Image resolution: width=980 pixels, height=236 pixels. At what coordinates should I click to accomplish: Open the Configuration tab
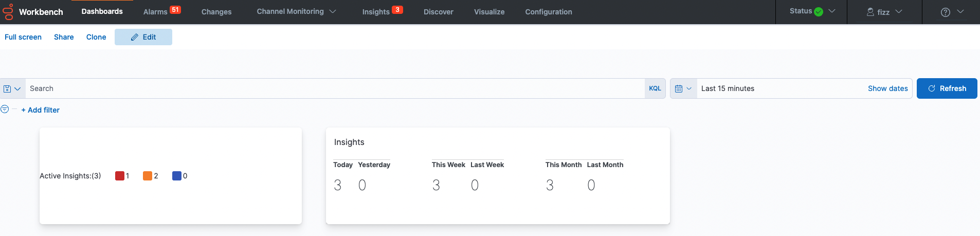coord(549,12)
